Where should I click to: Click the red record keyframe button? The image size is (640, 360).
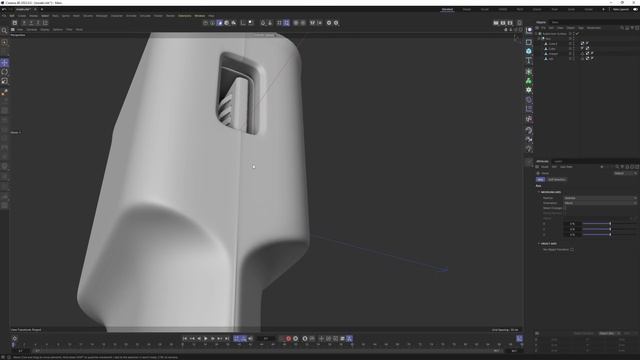(x=288, y=338)
